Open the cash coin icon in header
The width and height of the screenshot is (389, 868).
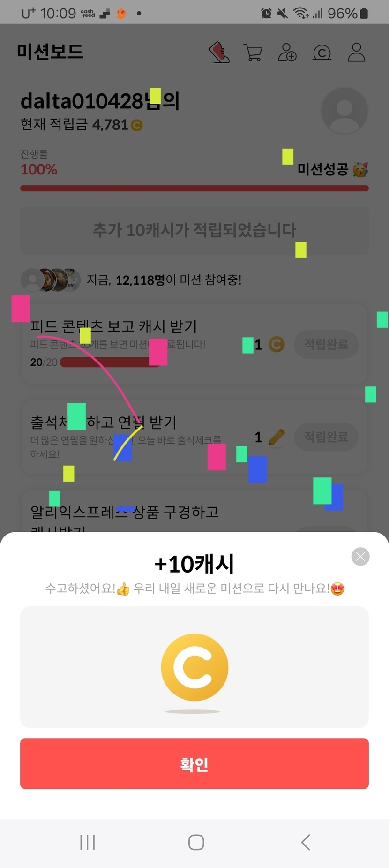point(322,53)
